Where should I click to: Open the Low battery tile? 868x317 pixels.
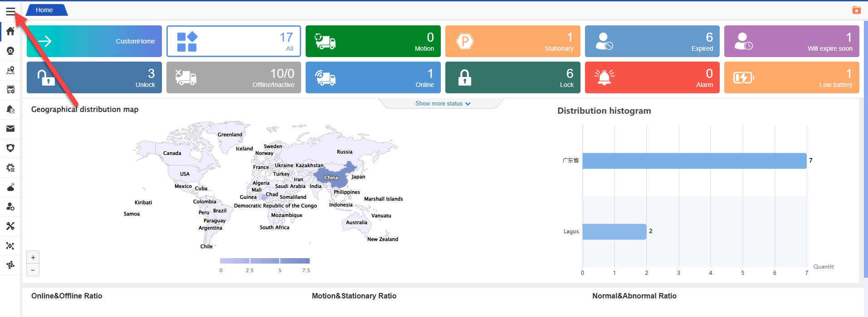pyautogui.click(x=791, y=77)
